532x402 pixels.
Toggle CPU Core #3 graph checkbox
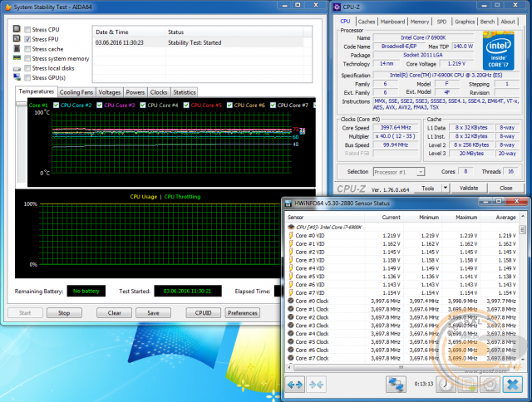click(100, 105)
